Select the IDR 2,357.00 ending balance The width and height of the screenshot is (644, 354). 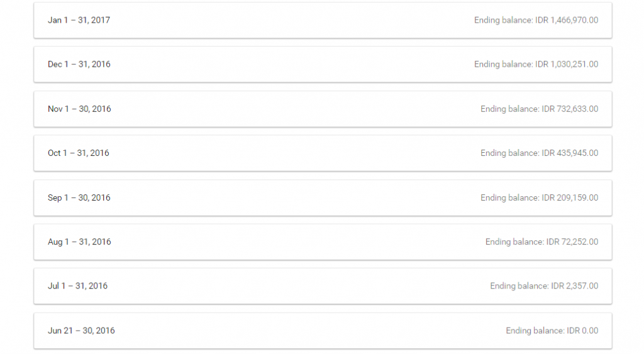click(544, 286)
